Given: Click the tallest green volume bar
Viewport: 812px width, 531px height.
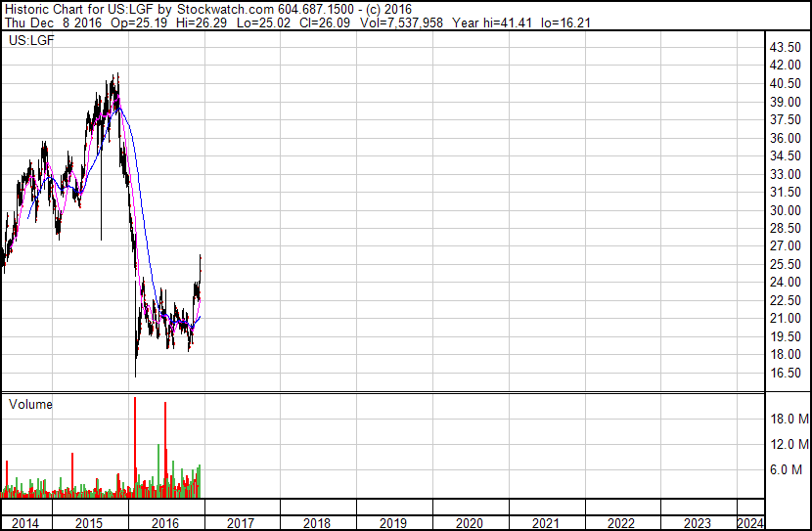Looking at the screenshot, I should tap(158, 469).
